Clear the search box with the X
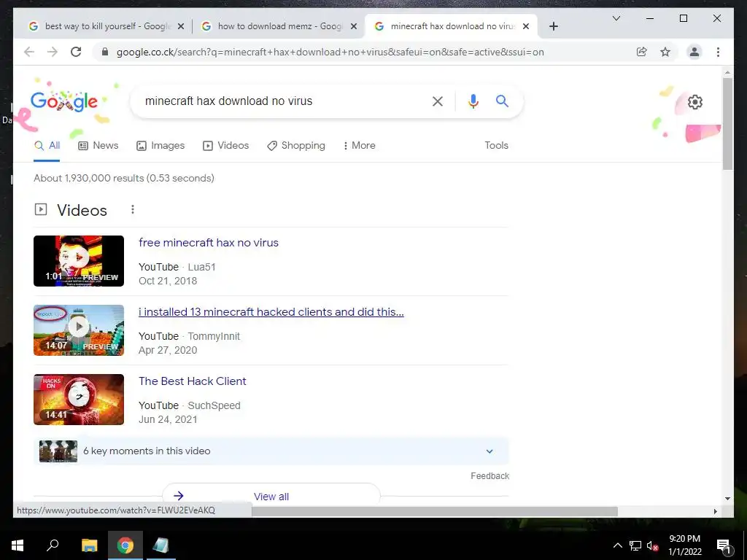Image resolution: width=747 pixels, height=560 pixels. [438, 101]
